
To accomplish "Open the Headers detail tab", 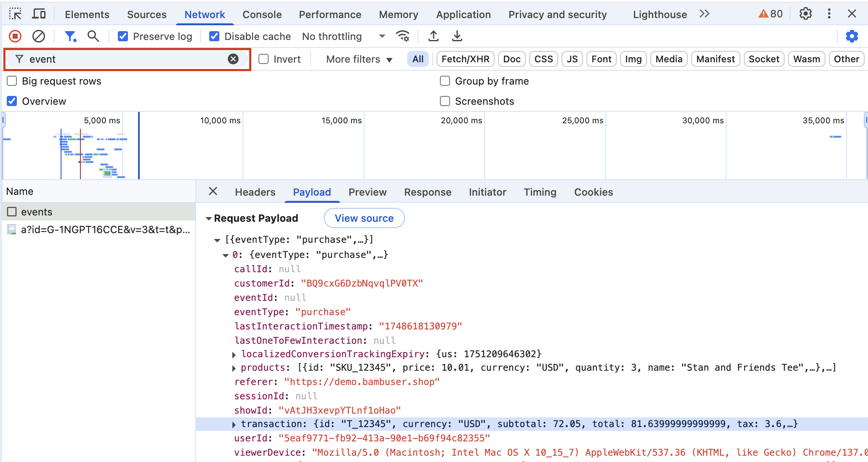I will [x=255, y=192].
